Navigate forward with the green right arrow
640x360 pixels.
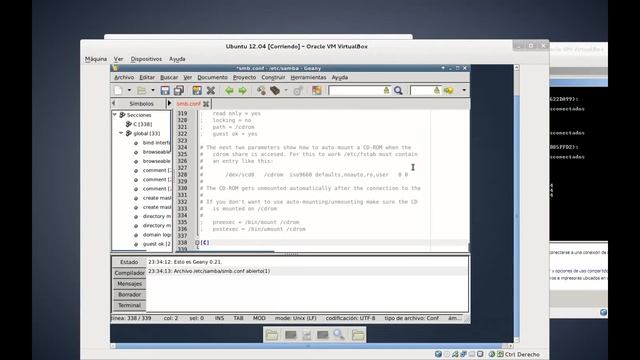(x=242, y=90)
